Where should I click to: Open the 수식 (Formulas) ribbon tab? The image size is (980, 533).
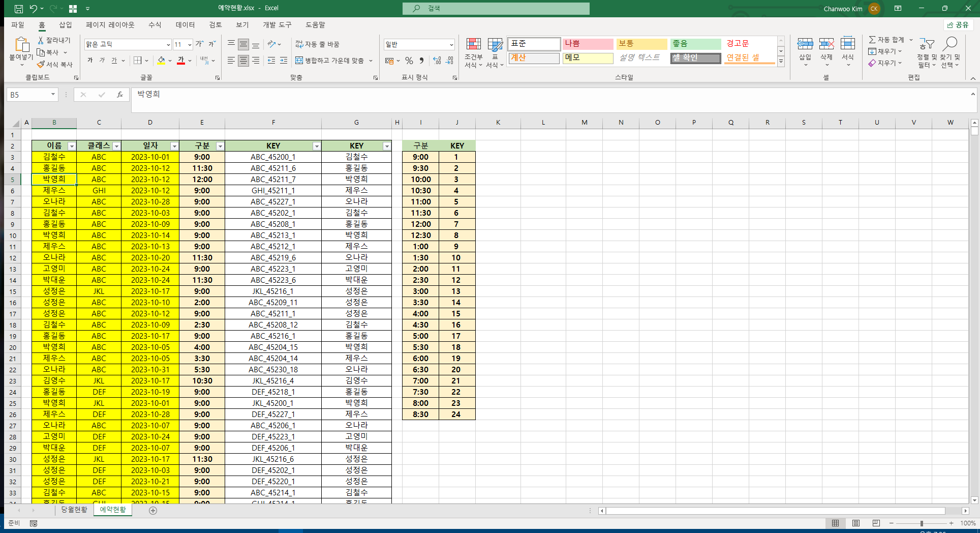click(155, 25)
